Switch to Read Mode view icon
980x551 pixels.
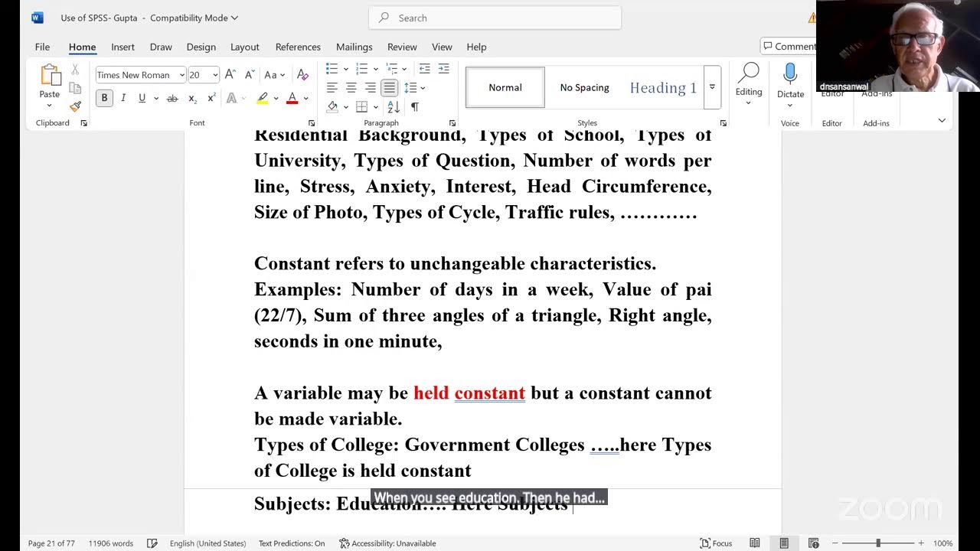[755, 543]
